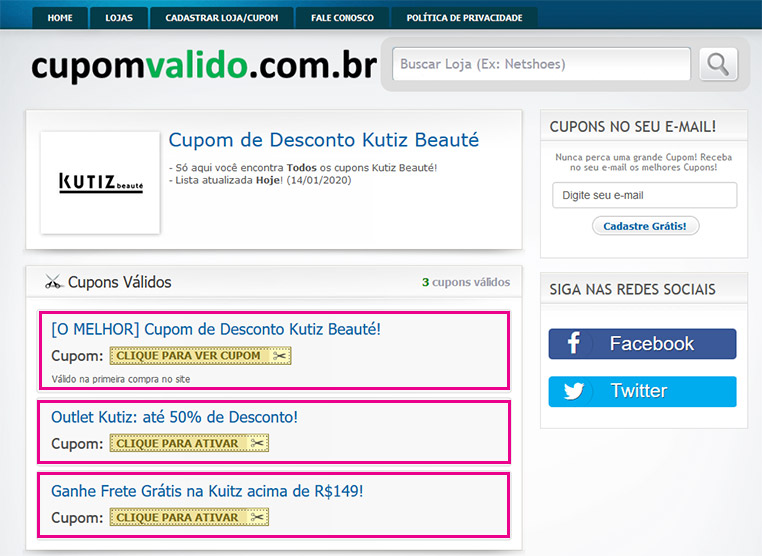The width and height of the screenshot is (762, 556).
Task: Open 'Cupom de Desconto Kutiz Beauté' heading link
Action: 324,140
